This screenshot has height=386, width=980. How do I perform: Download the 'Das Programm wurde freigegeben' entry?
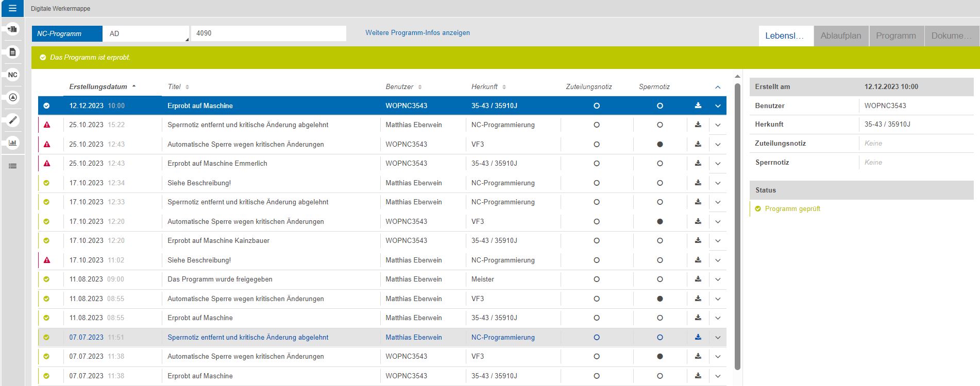(x=698, y=279)
